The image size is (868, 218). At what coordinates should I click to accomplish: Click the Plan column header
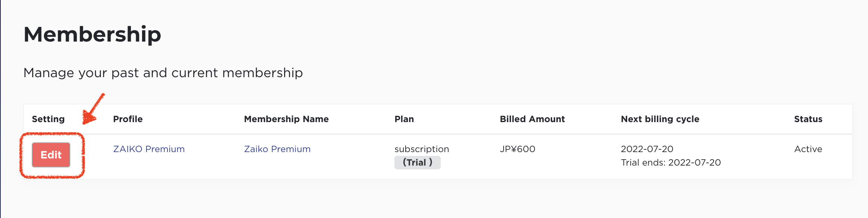404,119
